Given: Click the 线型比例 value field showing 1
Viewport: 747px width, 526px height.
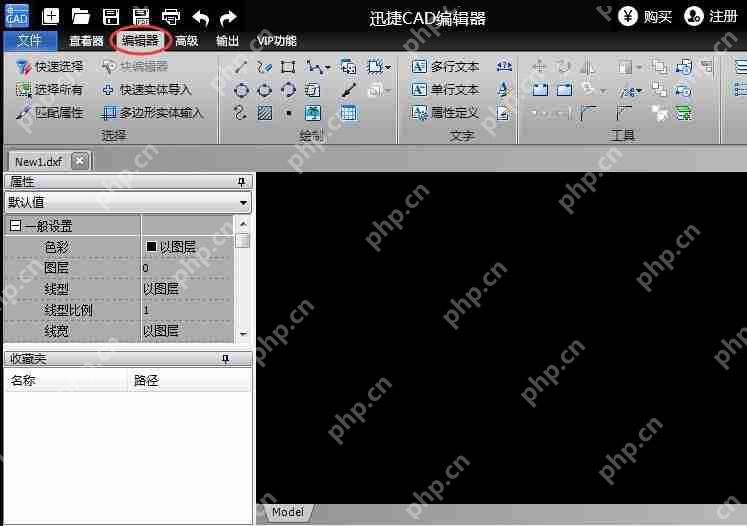Looking at the screenshot, I should (187, 310).
